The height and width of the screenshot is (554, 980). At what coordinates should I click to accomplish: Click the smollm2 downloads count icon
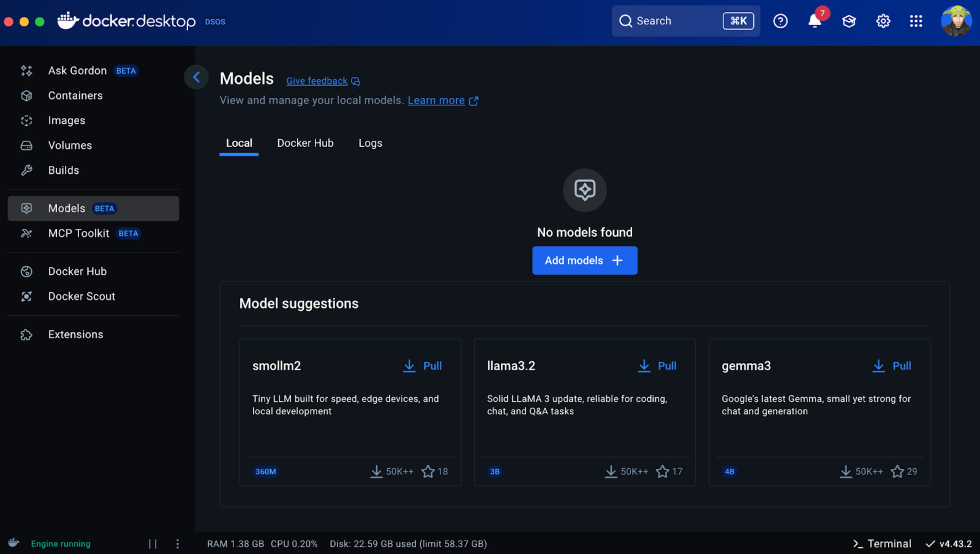coord(376,471)
